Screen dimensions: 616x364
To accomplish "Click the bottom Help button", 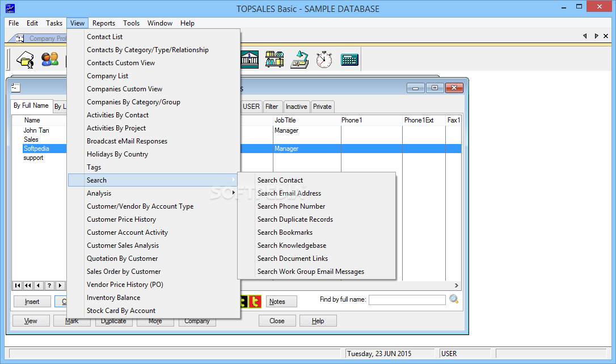I will pyautogui.click(x=318, y=321).
